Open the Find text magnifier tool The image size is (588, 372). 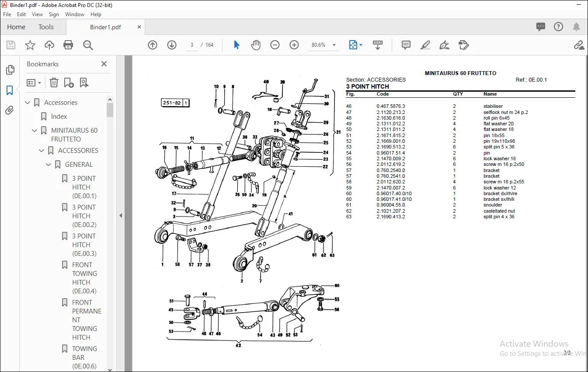coord(88,45)
